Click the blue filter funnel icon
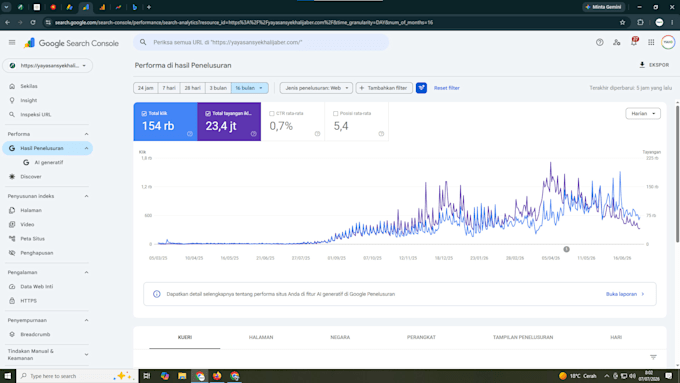This screenshot has width=680, height=383. pyautogui.click(x=421, y=88)
